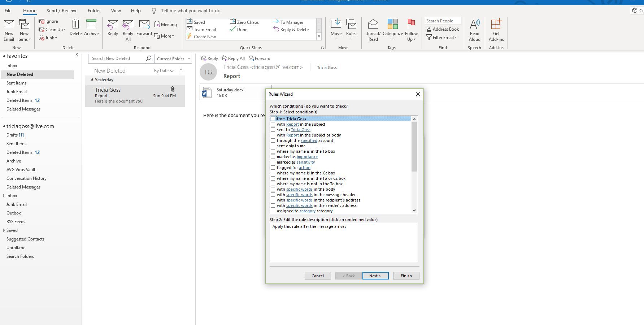Click the Create New quick step

tap(201, 36)
